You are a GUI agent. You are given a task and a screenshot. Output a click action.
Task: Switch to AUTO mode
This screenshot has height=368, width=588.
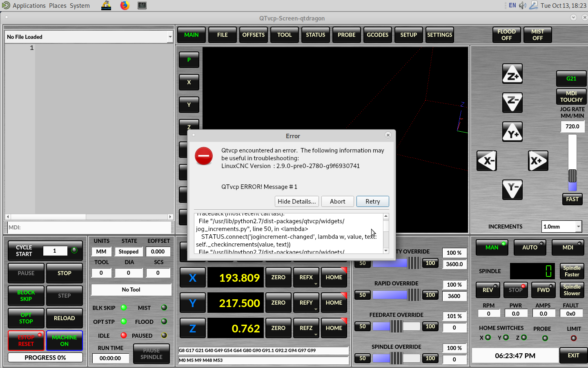click(530, 247)
